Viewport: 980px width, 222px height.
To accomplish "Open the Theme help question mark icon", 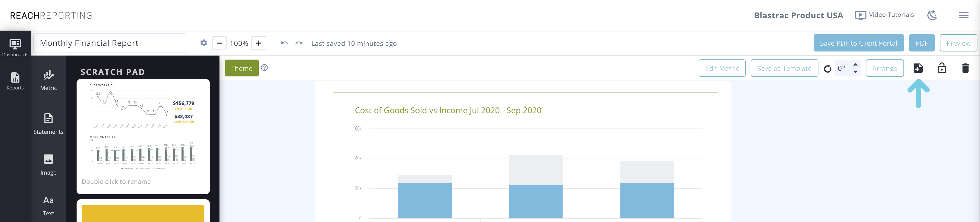I will click(x=264, y=68).
